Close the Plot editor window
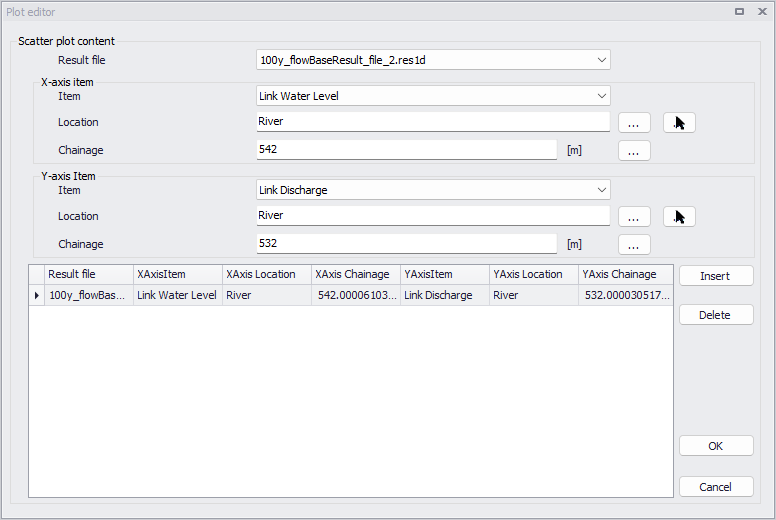Screen dimensions: 776x520 tap(762, 11)
